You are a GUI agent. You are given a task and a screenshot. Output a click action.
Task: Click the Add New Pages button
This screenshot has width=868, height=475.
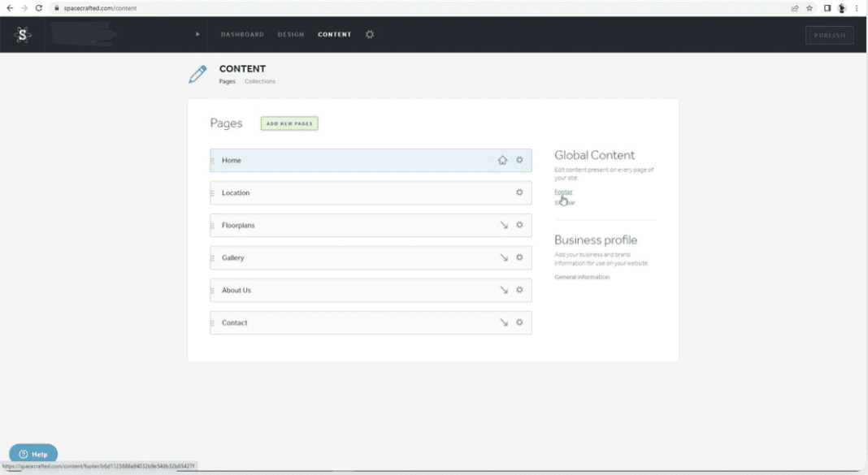(x=289, y=123)
